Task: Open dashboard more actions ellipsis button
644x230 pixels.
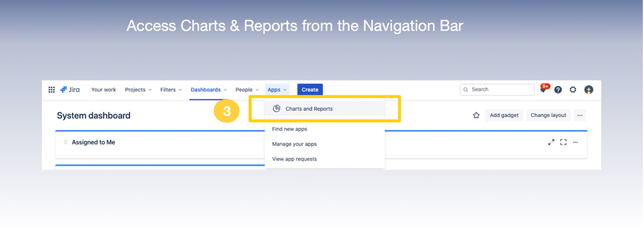Action: [580, 115]
